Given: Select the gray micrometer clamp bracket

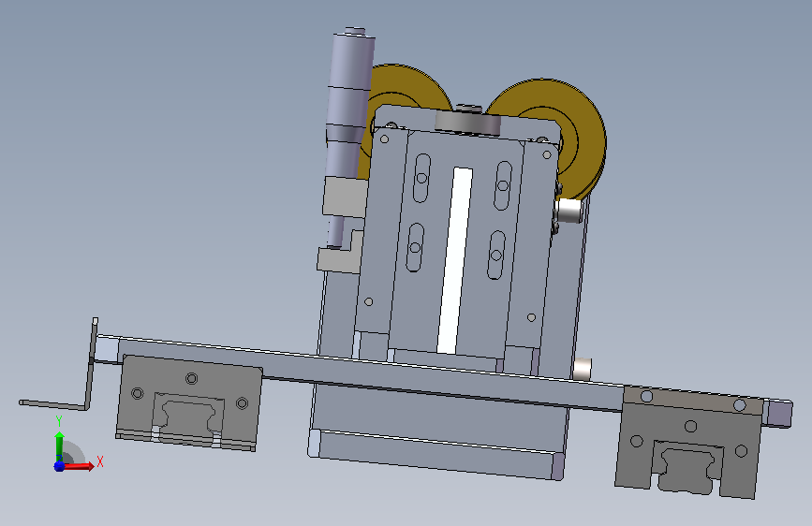Looking at the screenshot, I should click(x=345, y=197).
